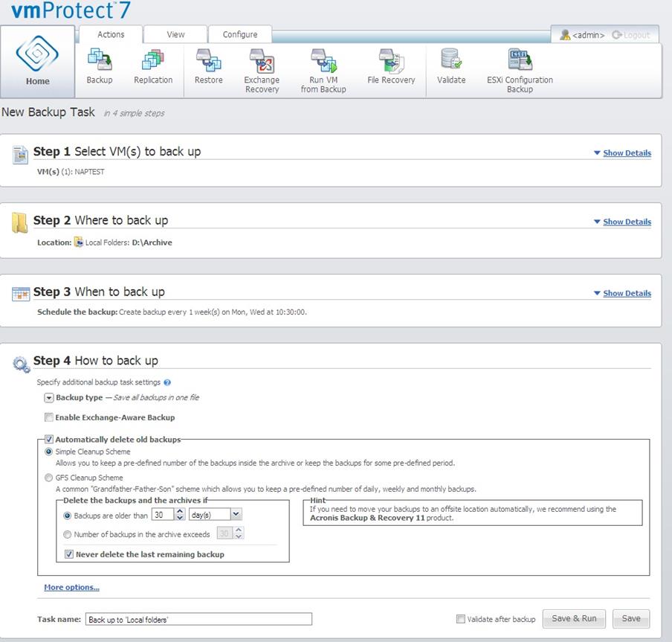Screen dimensions: 672x642
Task: Switch to the View tab
Action: [x=175, y=34]
